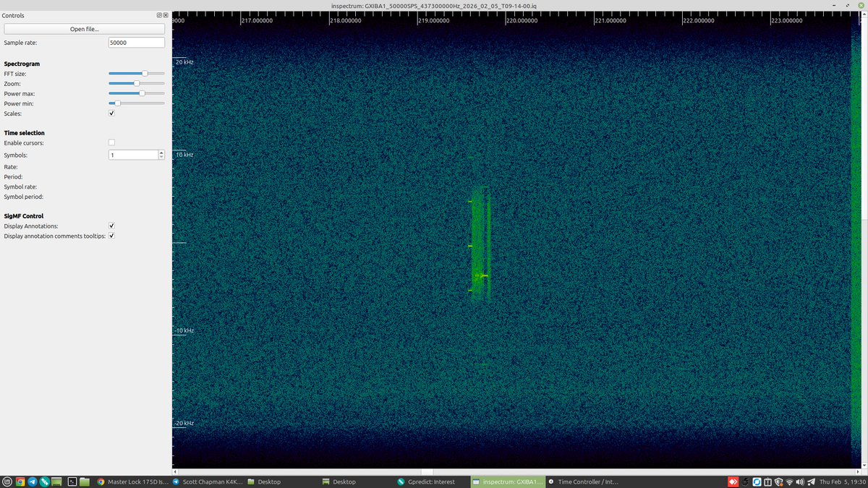Click the Spectrogram section heading
The width and height of the screenshot is (868, 488).
22,64
